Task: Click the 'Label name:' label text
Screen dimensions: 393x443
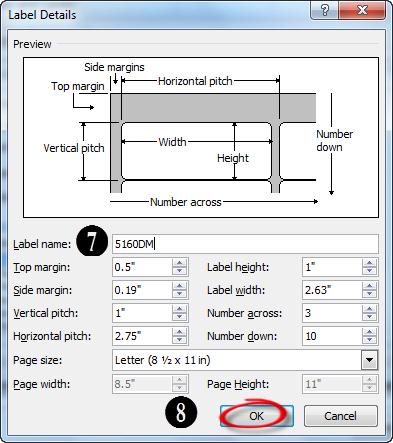Action: 42,244
